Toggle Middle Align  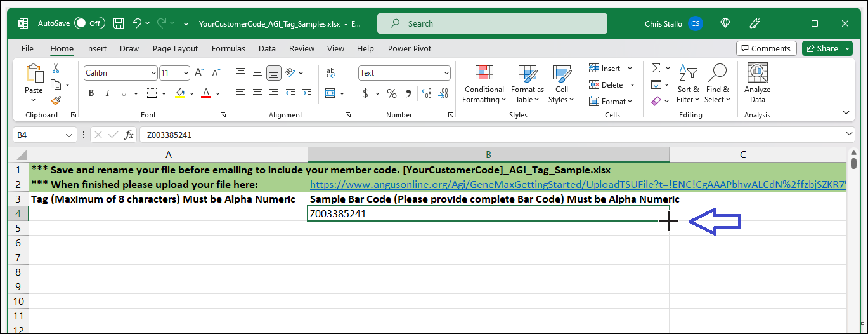coord(257,73)
